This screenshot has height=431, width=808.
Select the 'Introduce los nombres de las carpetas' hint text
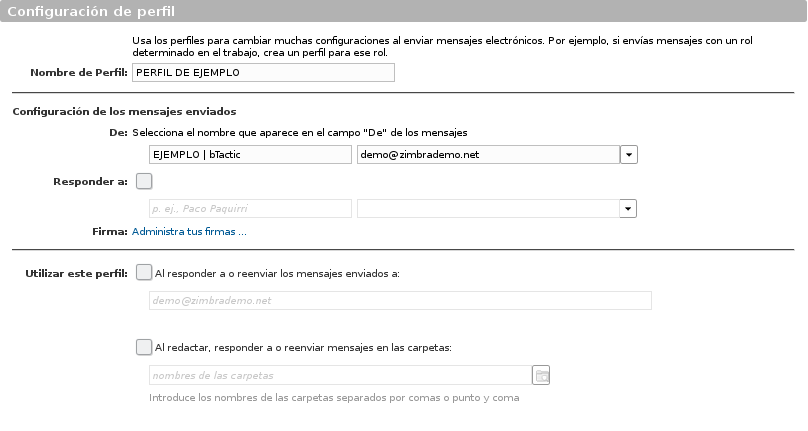pyautogui.click(x=334, y=398)
